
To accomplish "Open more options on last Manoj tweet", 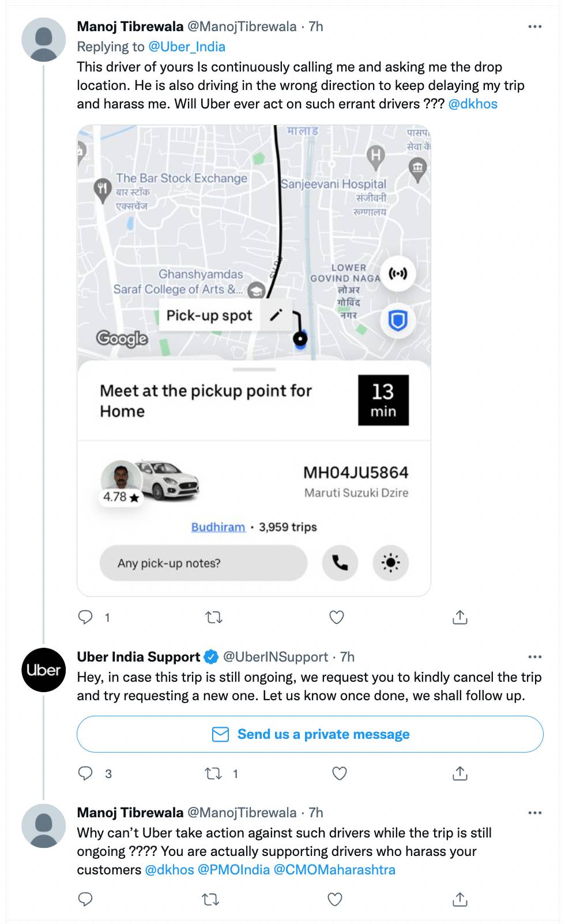I will click(x=534, y=813).
